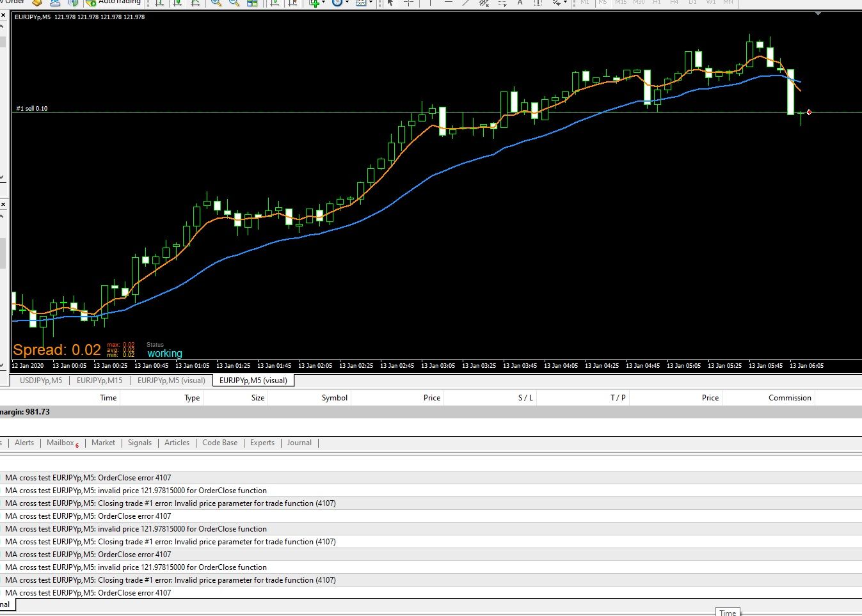Image resolution: width=862 pixels, height=616 pixels.
Task: Select the '#1 sell 0.10' order line label
Action: pyautogui.click(x=32, y=108)
